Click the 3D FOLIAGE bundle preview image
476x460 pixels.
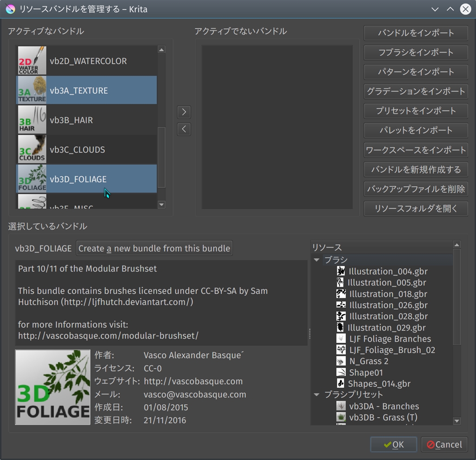(x=53, y=387)
